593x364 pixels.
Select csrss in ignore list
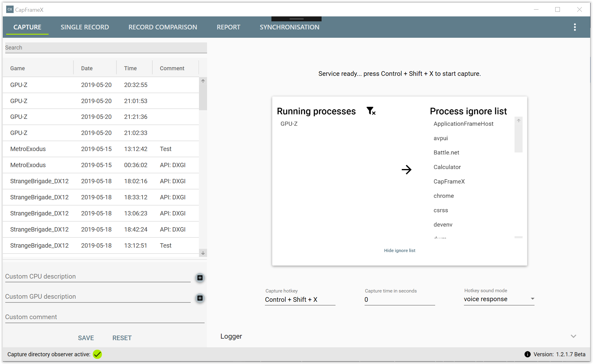(440, 210)
